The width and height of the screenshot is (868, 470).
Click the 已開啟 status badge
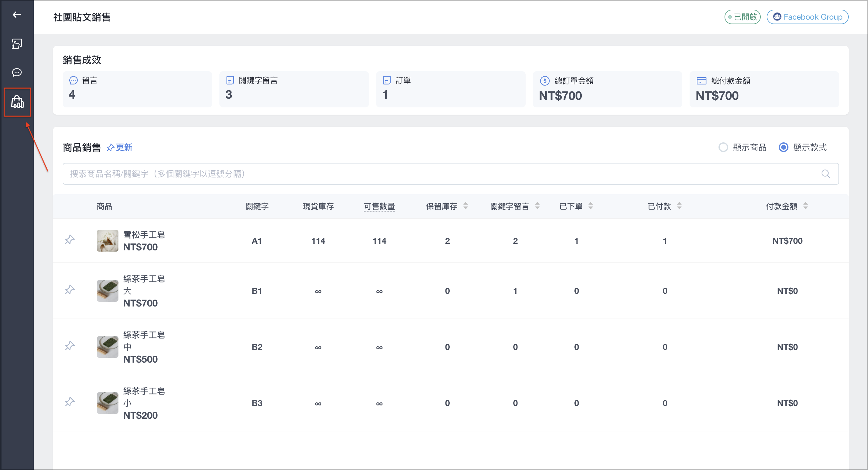coord(742,17)
